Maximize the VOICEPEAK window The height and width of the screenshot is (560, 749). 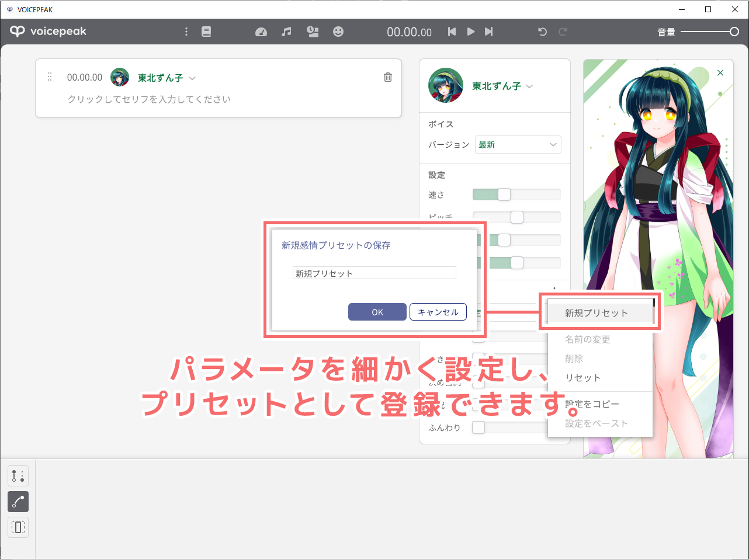pos(708,9)
